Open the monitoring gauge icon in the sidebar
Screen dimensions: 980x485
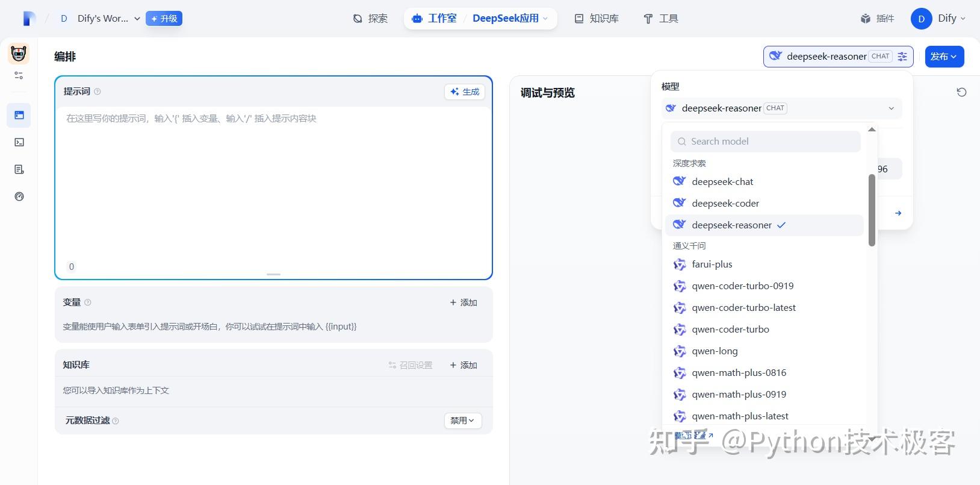pos(19,196)
